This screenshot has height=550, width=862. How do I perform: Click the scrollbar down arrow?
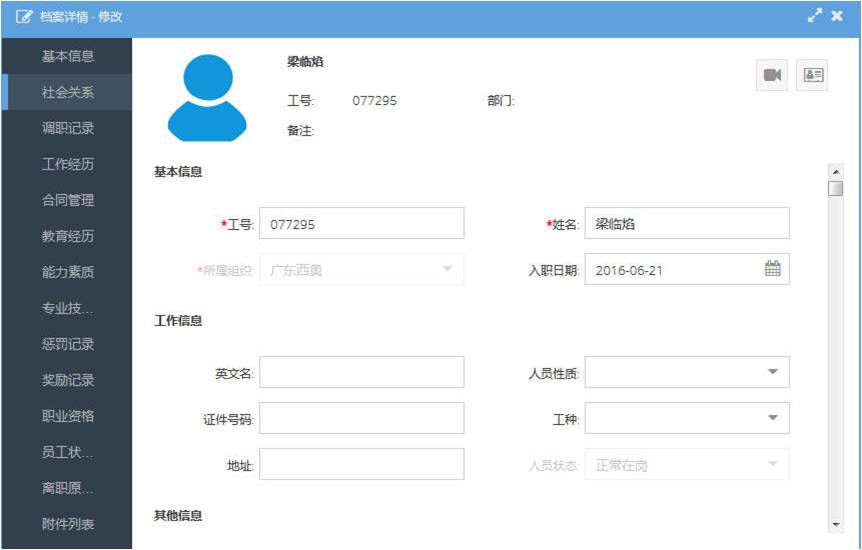tap(836, 525)
